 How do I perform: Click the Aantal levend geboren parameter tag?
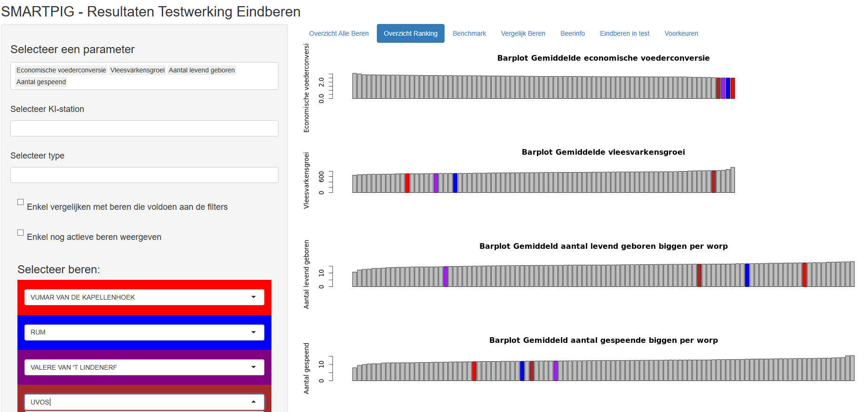tap(201, 70)
